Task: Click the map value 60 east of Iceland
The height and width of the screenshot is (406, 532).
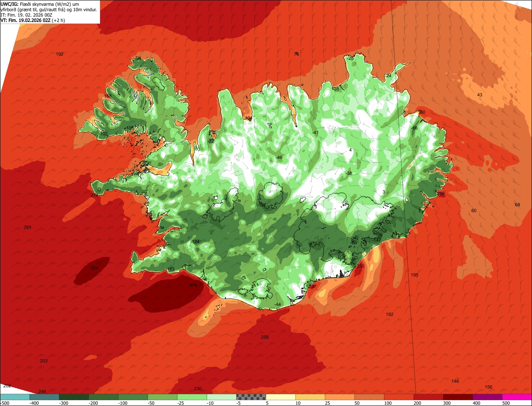Action: (474, 211)
